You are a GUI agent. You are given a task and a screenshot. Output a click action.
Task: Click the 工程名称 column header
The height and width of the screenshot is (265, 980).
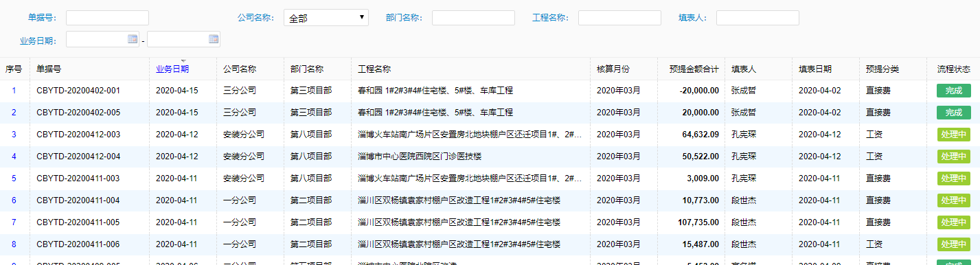375,69
